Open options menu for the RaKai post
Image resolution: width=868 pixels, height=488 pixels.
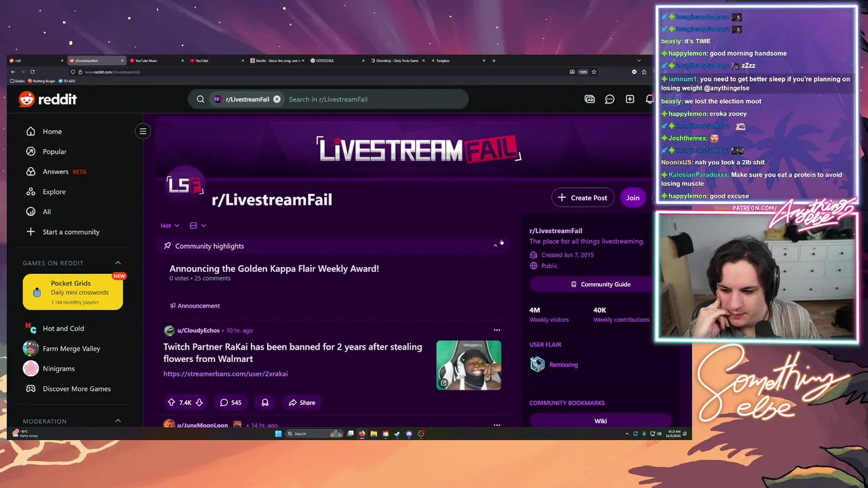tap(496, 331)
